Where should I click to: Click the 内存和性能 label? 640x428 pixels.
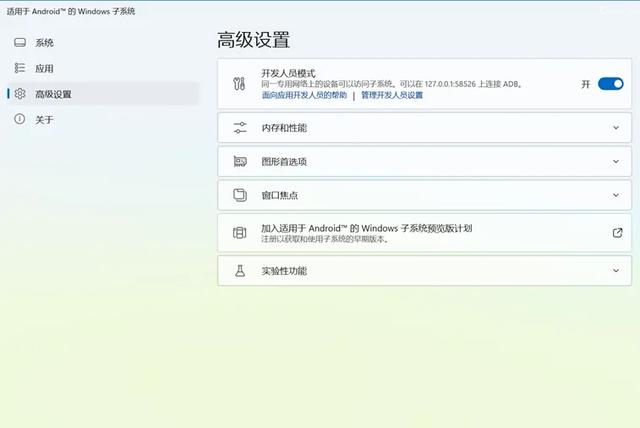coord(284,128)
